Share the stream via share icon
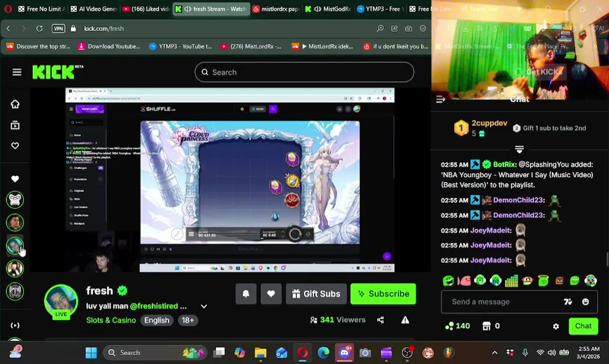This screenshot has width=609, height=364. (380, 320)
